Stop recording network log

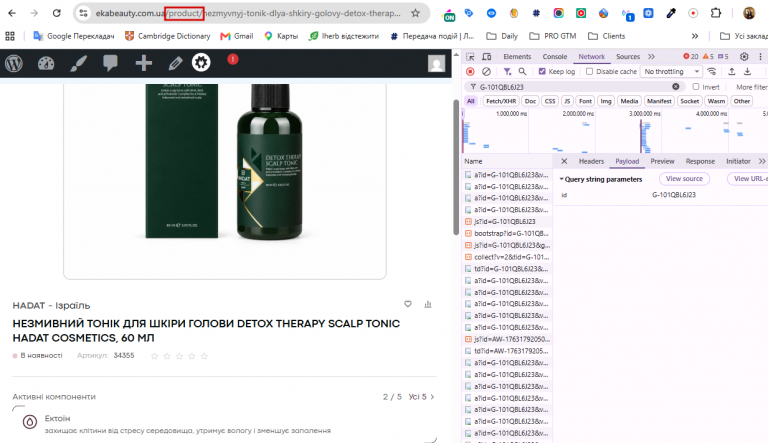coord(470,72)
